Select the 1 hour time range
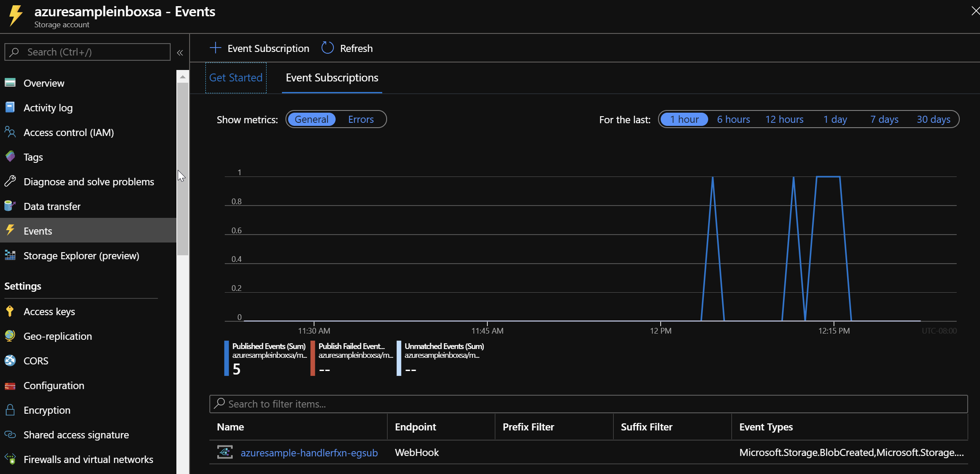This screenshot has width=980, height=474. click(x=684, y=119)
